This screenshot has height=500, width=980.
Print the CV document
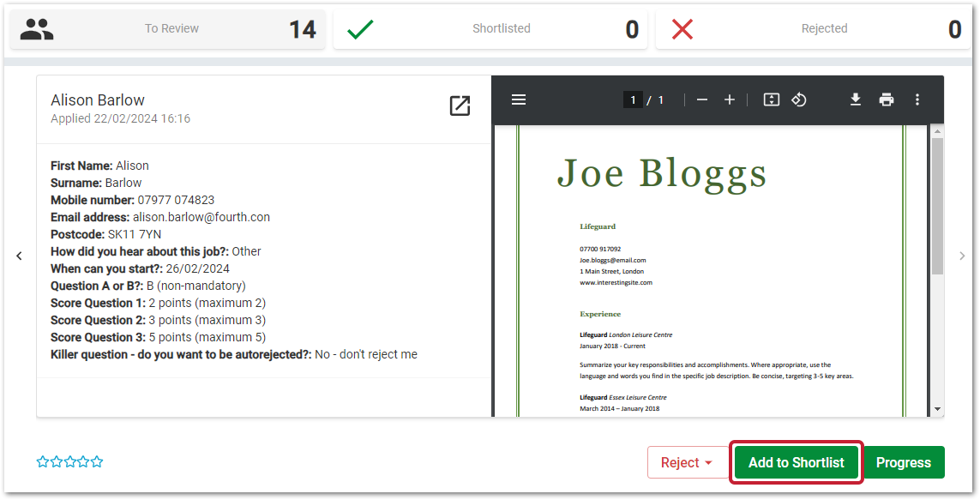886,99
